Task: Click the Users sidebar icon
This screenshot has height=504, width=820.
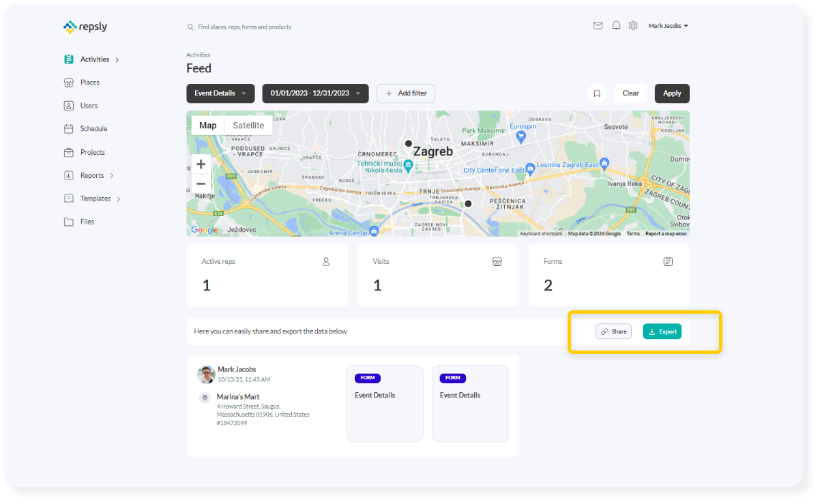Action: (x=69, y=106)
